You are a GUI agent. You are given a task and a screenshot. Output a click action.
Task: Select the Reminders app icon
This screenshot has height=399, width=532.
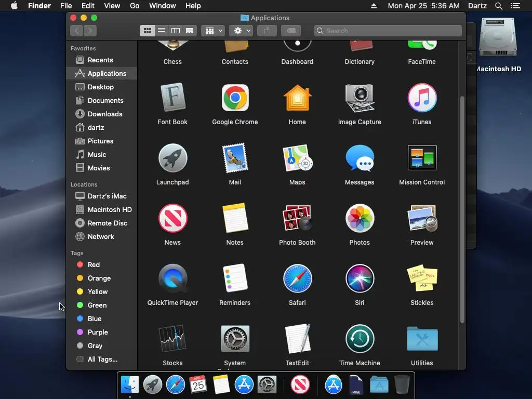235,278
